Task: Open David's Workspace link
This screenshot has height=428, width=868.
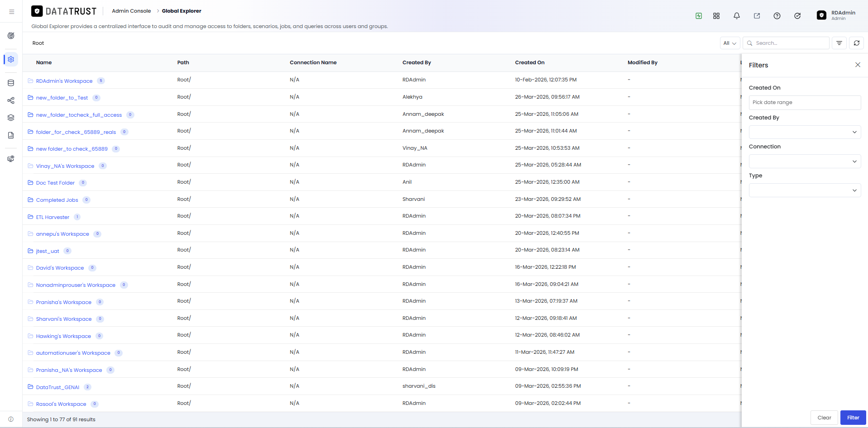Action: [60, 268]
